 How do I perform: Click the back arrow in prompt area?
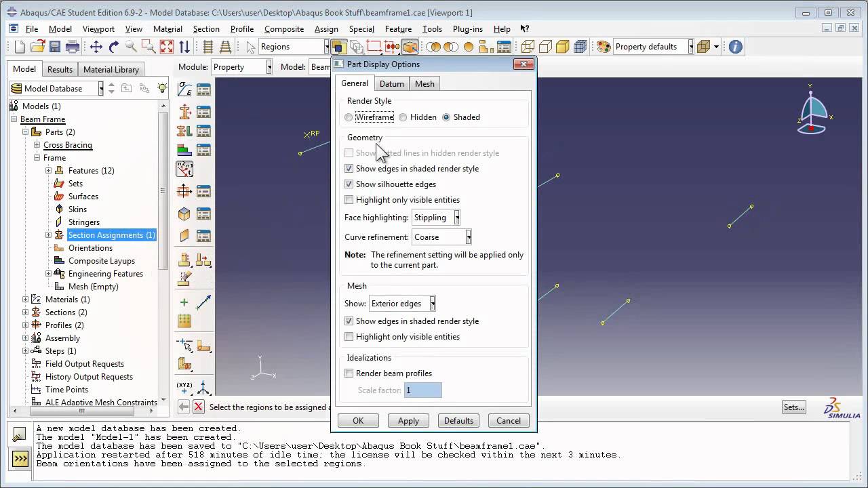click(x=183, y=407)
